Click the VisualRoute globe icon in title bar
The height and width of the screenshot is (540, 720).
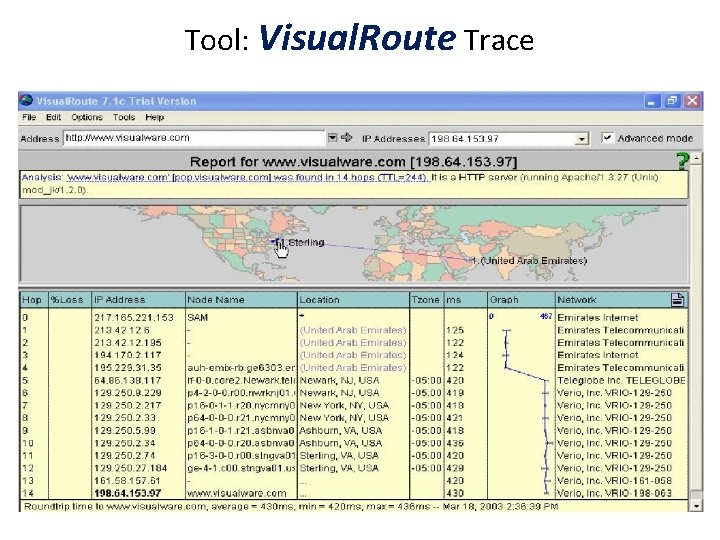(27, 101)
